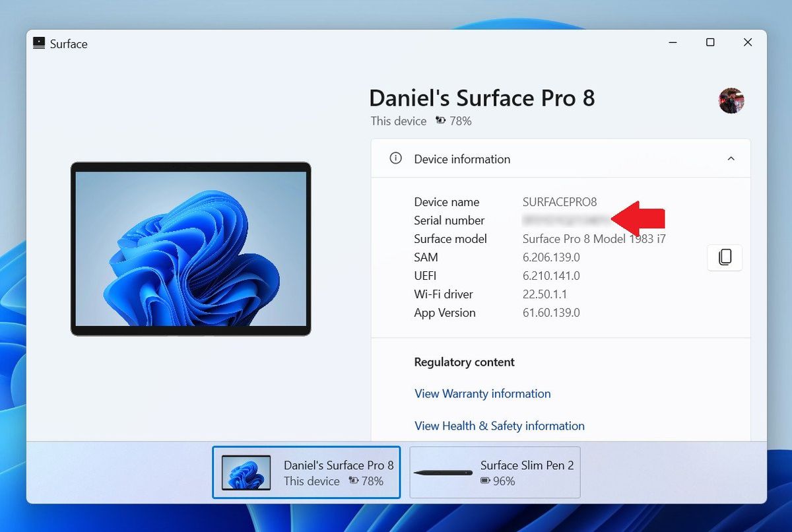The width and height of the screenshot is (792, 532).
Task: Click the large Surface Pro 8 preview image
Action: point(190,248)
